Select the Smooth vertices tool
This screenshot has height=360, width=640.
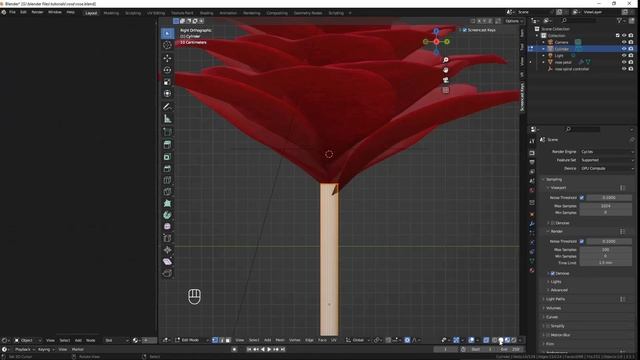(167, 227)
